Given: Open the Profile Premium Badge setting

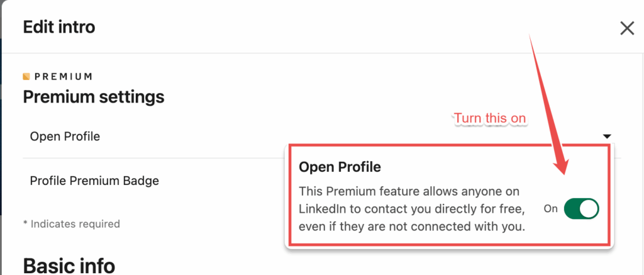Looking at the screenshot, I should tap(94, 181).
